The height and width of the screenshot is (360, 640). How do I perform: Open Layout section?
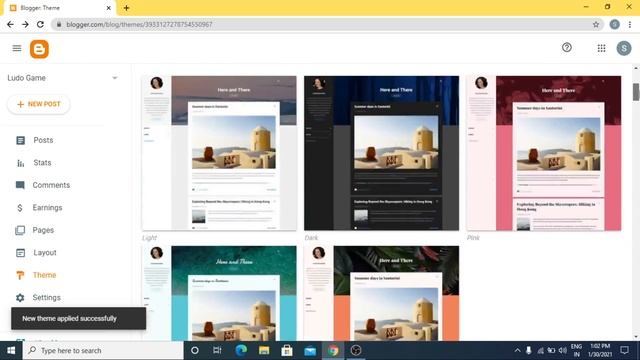coord(45,253)
